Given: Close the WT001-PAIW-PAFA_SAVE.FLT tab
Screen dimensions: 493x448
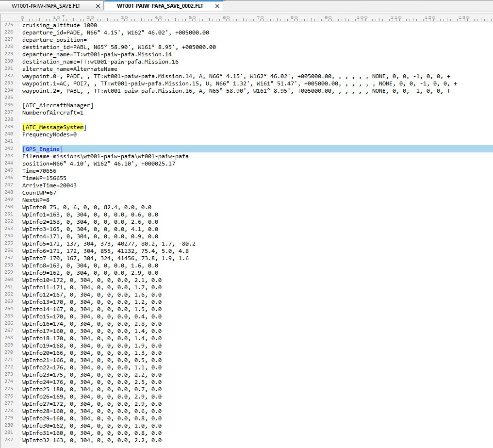Looking at the screenshot, I should (x=98, y=6).
